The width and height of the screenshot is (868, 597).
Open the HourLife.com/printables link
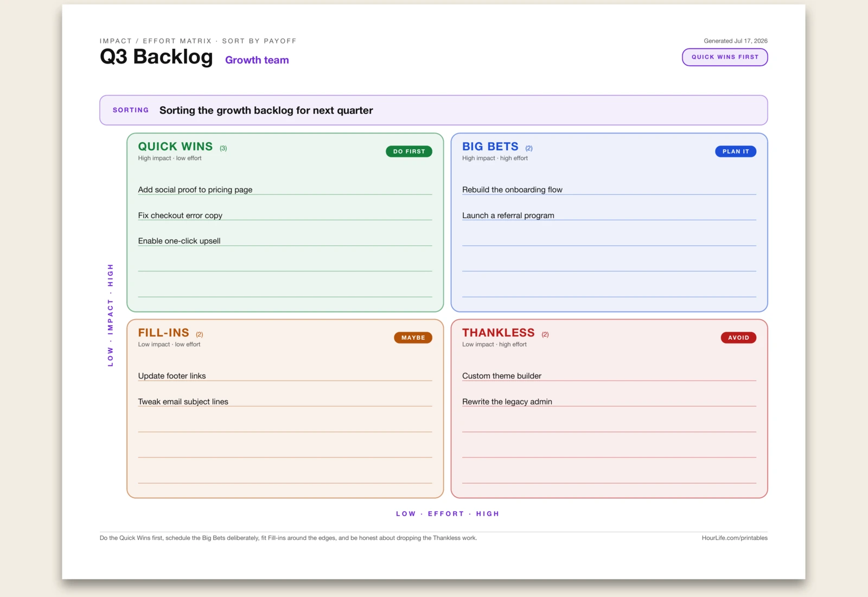pyautogui.click(x=735, y=538)
